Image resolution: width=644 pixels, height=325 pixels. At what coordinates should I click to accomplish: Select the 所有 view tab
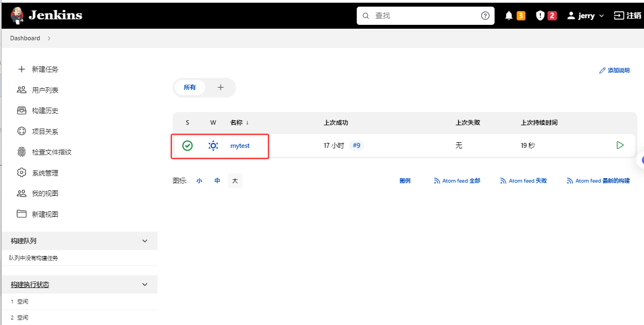point(190,88)
